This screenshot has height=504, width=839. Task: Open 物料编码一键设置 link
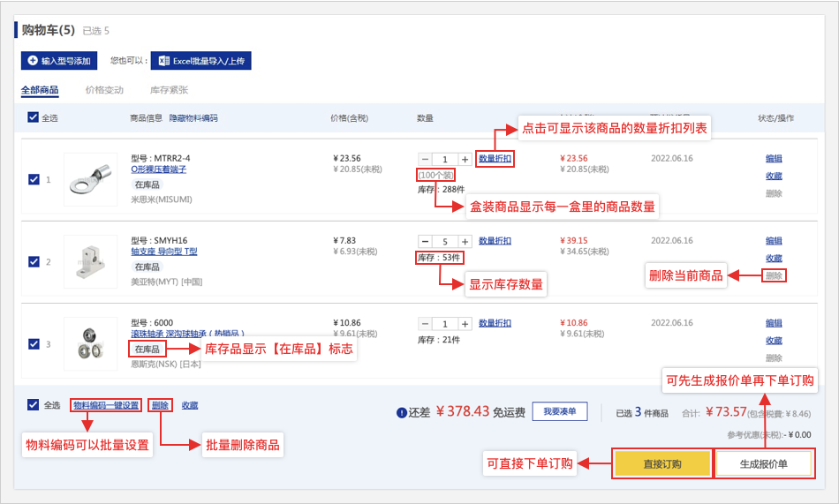tap(106, 405)
